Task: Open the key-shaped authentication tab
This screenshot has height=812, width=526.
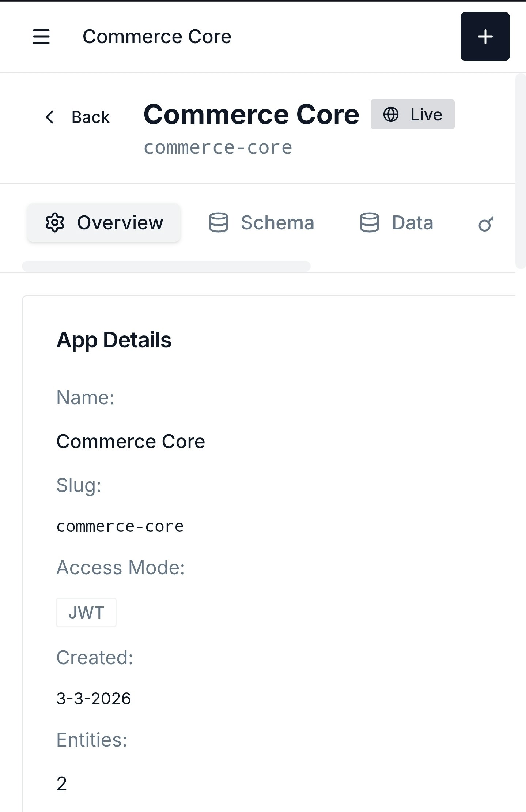Action: tap(487, 223)
